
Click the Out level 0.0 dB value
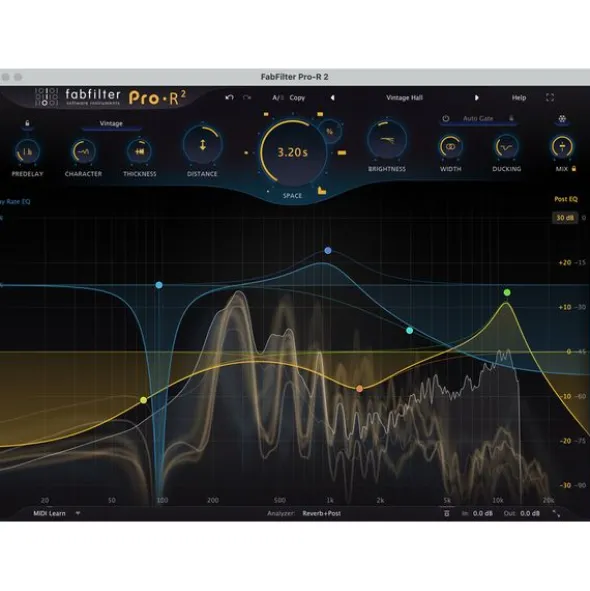[x=530, y=513]
